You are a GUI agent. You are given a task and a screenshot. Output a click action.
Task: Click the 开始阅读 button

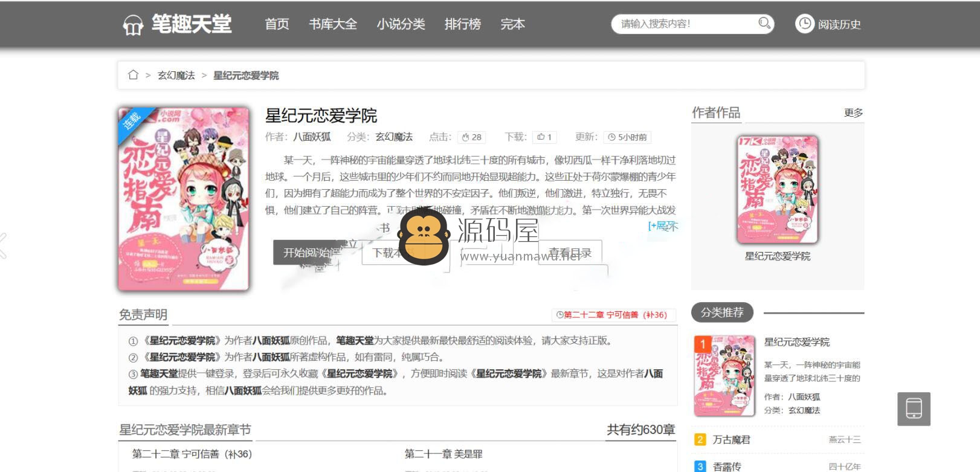309,253
